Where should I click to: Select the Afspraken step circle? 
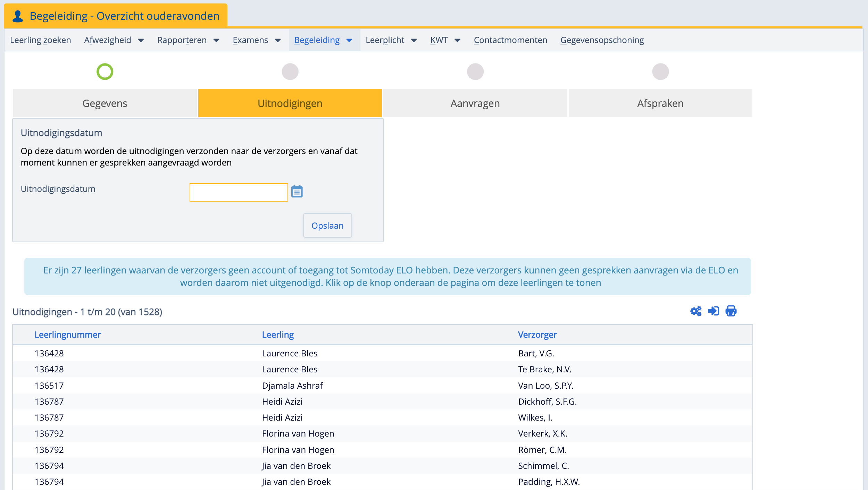coord(660,72)
